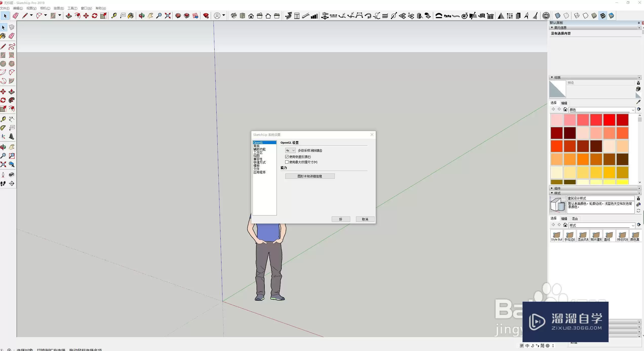Select the Zoom magnifier tool in top toolbar
644x351 pixels.
(x=159, y=16)
